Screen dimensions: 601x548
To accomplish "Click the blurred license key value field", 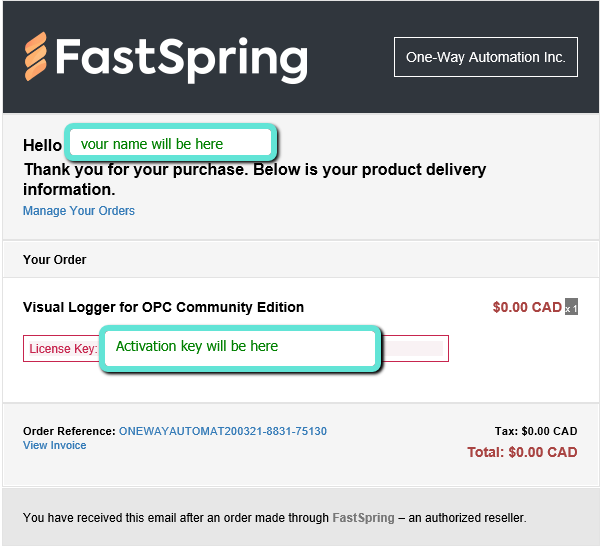I will [x=414, y=349].
